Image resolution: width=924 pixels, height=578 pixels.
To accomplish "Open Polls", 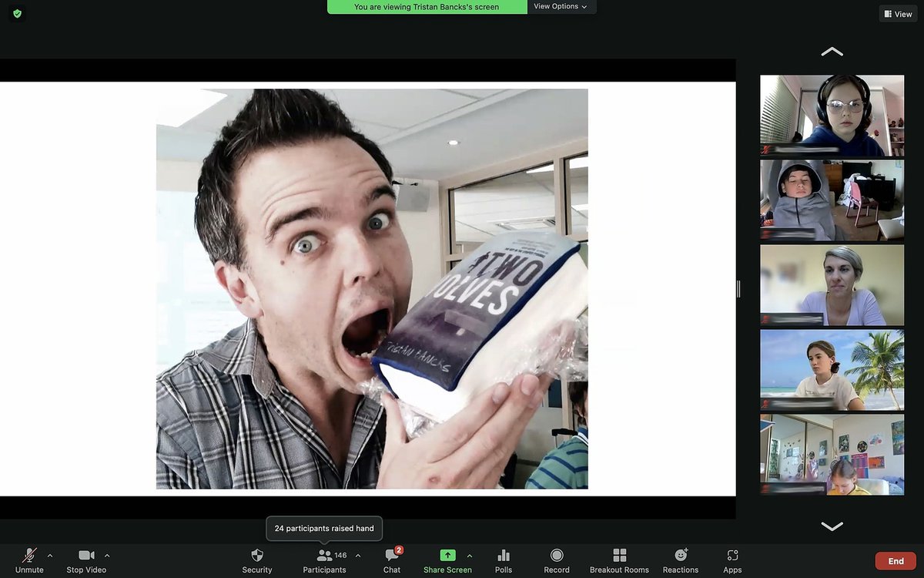I will pyautogui.click(x=504, y=560).
